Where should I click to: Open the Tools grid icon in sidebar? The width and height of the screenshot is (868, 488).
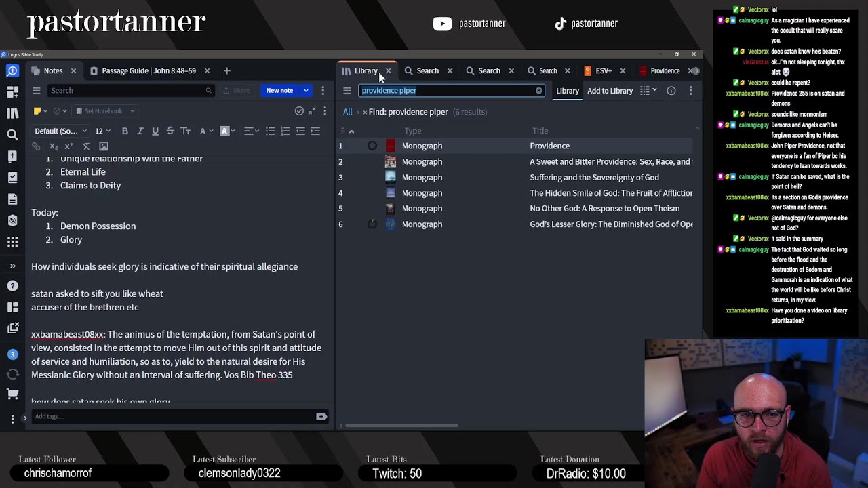point(12,242)
